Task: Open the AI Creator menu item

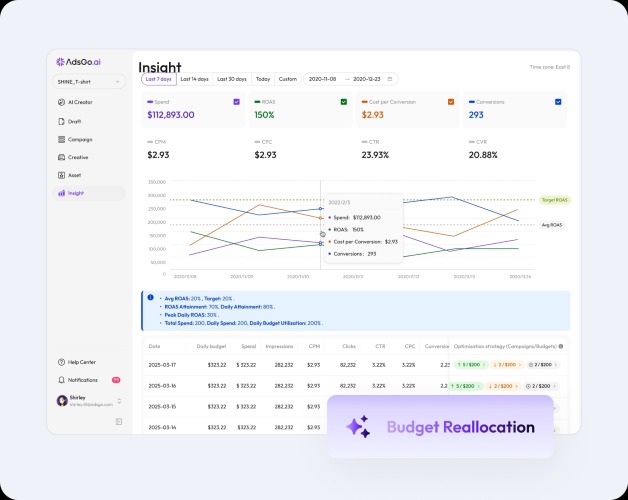Action: (x=89, y=102)
